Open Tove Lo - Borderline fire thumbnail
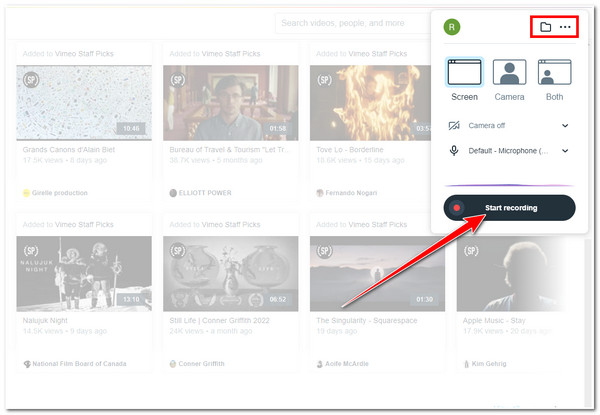This screenshot has width=600, height=415. pyautogui.click(x=370, y=103)
